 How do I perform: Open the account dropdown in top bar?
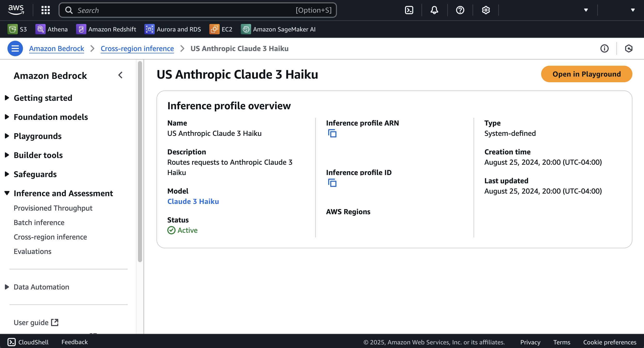pos(633,10)
